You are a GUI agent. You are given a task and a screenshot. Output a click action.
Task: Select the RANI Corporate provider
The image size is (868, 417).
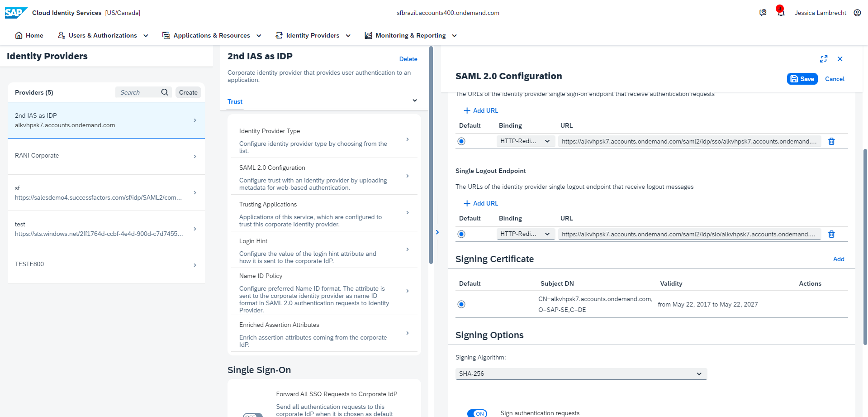(x=106, y=156)
